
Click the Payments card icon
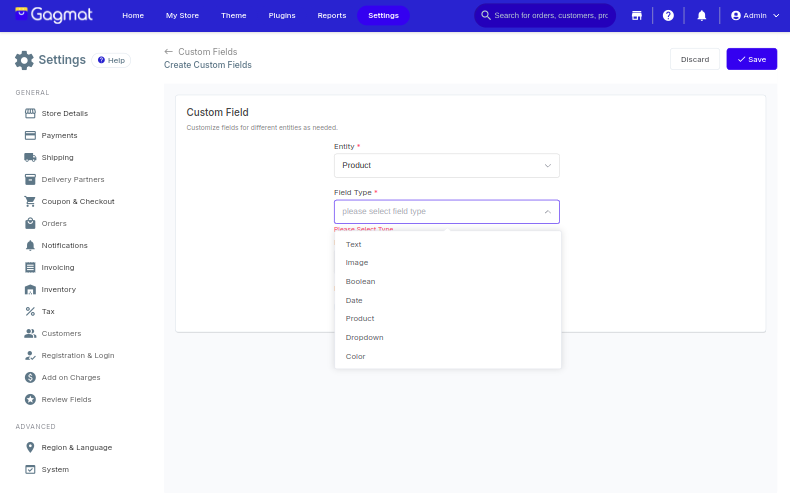coord(30,135)
